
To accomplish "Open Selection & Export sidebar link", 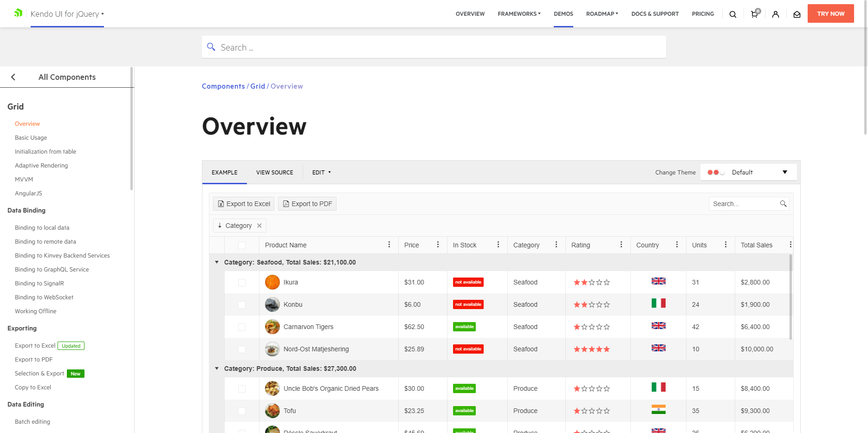I will point(39,374).
